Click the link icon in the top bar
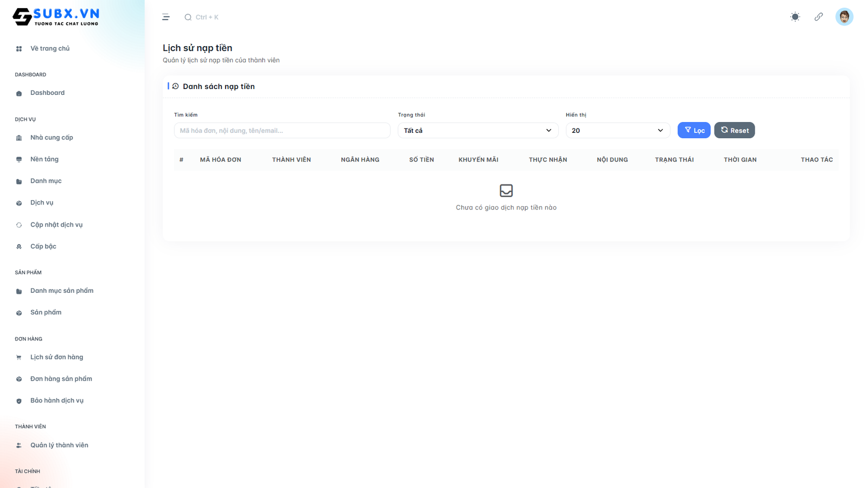 click(819, 17)
